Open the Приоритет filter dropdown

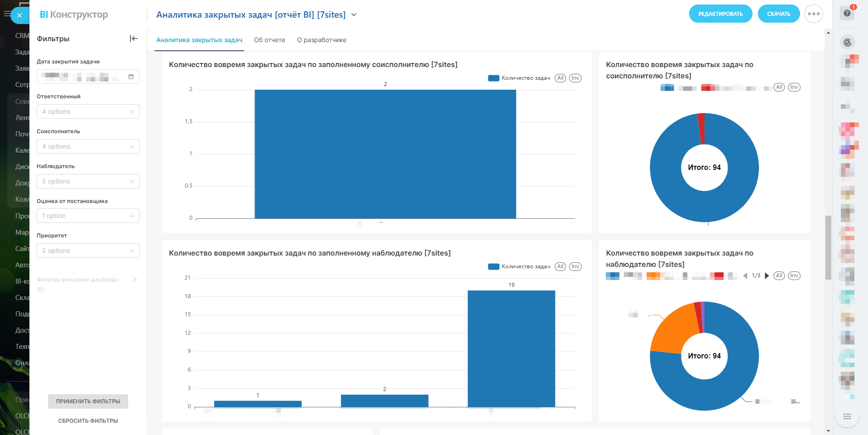(x=88, y=251)
